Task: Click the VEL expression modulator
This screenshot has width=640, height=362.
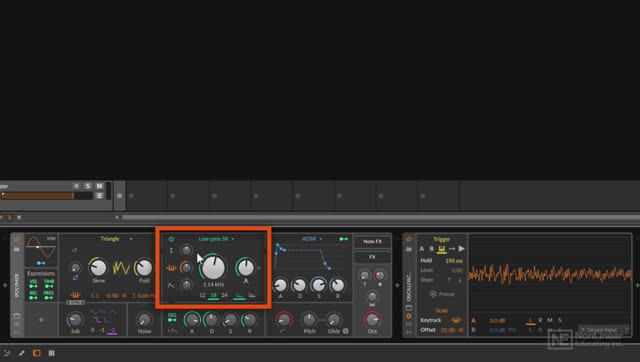Action: coord(33,284)
